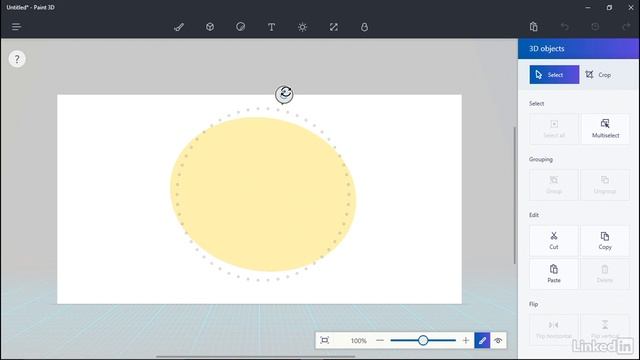Click the 100% zoom value
Image resolution: width=640 pixels, height=360 pixels.
(x=358, y=340)
